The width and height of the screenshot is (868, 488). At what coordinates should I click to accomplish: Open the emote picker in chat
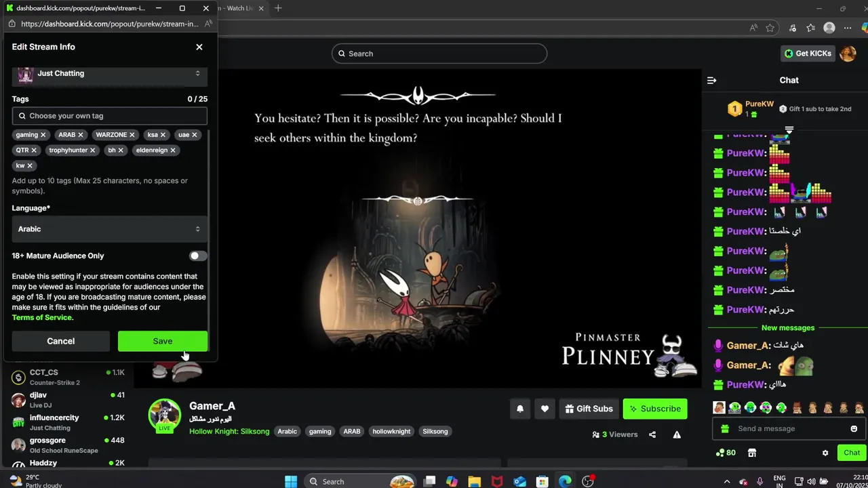[x=854, y=428]
